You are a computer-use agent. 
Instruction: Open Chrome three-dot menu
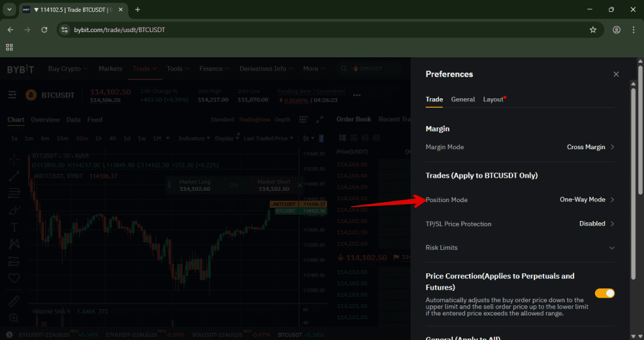[x=633, y=30]
